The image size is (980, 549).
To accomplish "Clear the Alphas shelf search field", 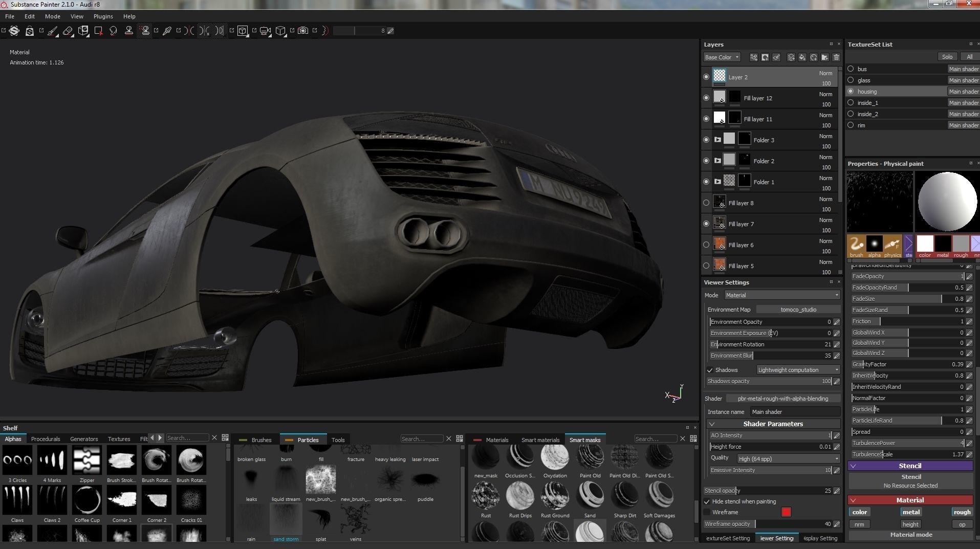I will coord(214,438).
